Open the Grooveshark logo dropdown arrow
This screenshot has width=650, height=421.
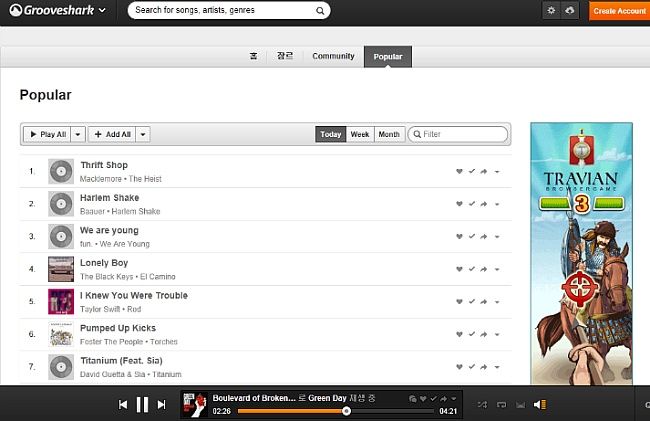[x=102, y=10]
